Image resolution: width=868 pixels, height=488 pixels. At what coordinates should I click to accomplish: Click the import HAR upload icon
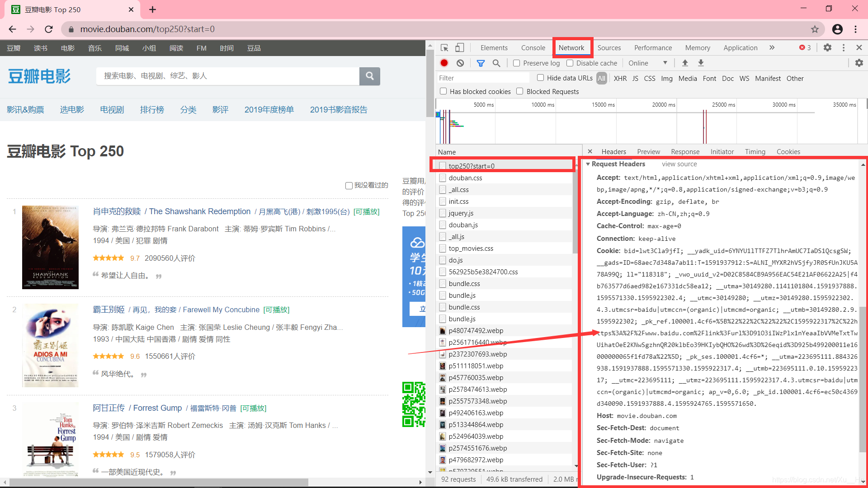[x=685, y=63]
